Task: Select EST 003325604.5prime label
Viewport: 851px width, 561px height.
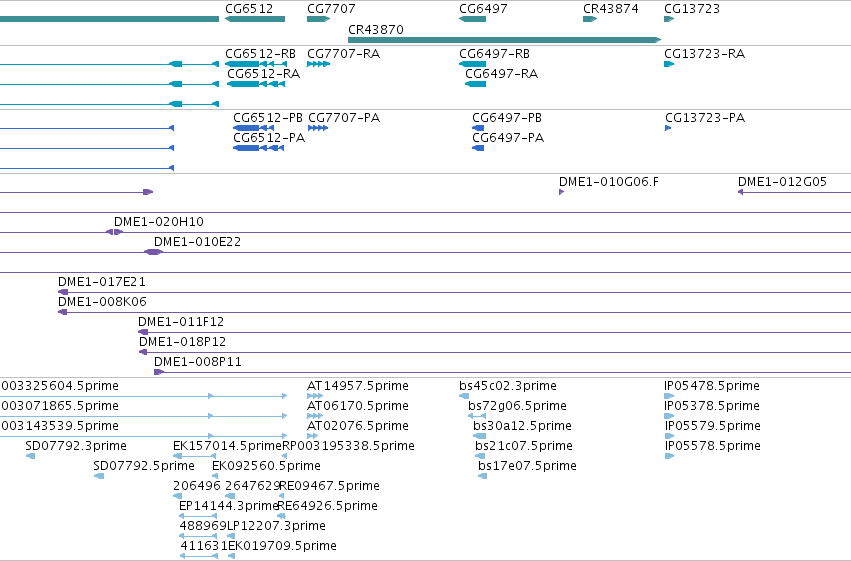Action: click(60, 386)
